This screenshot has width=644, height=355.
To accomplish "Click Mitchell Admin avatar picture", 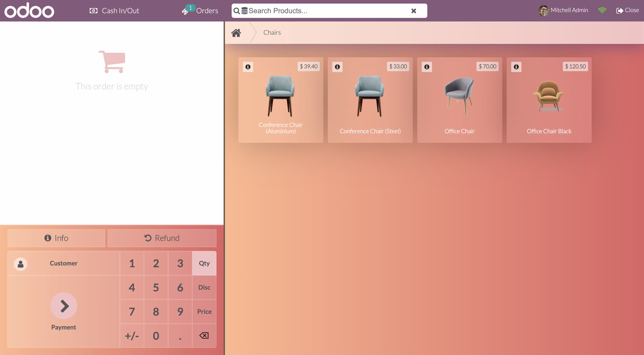I will 544,11.
